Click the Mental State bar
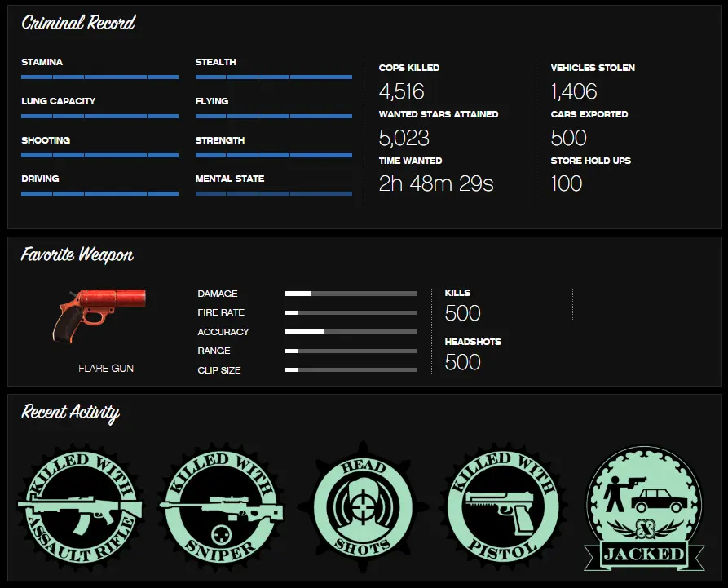728x588 pixels. [274, 193]
